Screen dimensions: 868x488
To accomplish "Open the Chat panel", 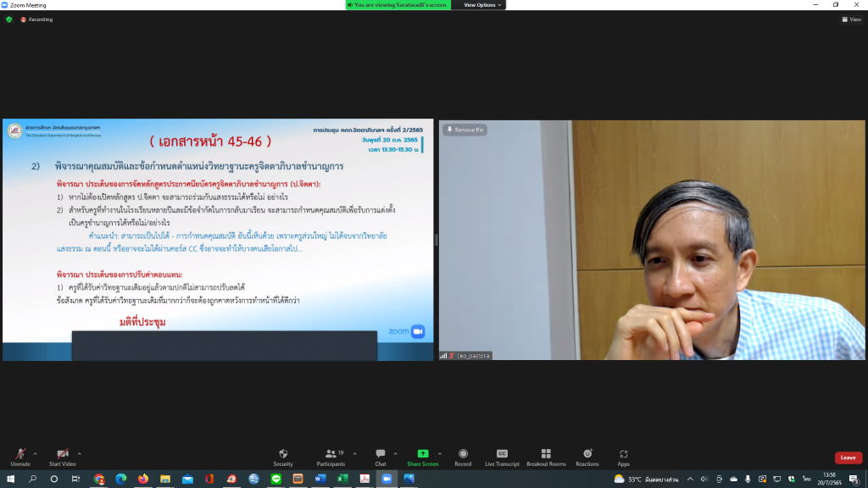I will 381,457.
